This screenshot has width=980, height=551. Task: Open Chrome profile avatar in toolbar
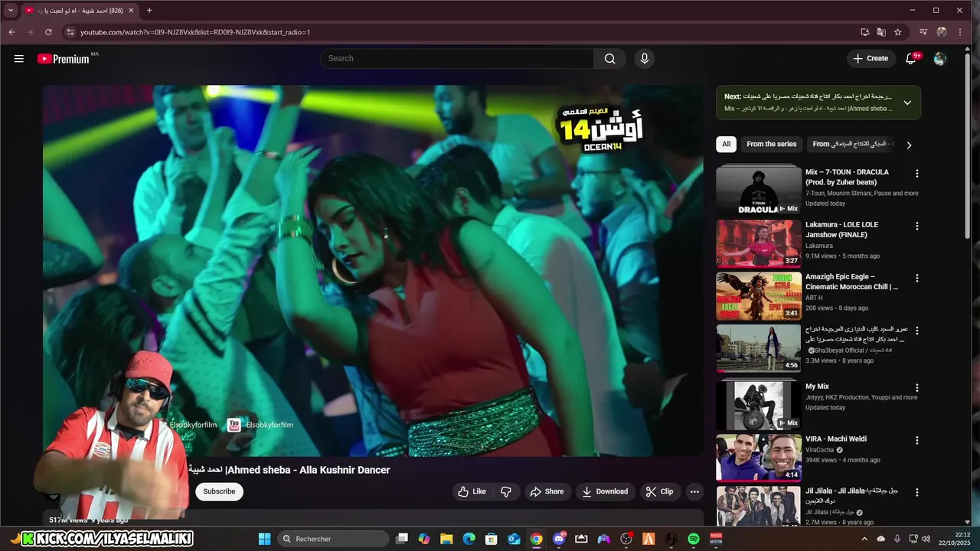[942, 32]
